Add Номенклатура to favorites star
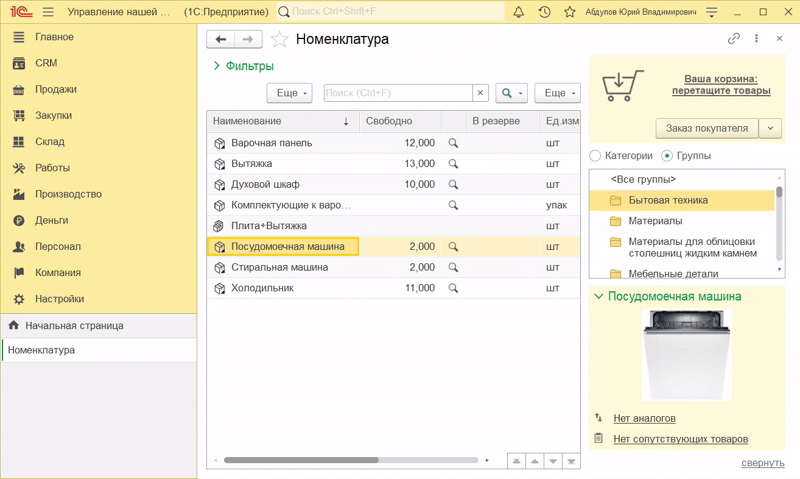The width and height of the screenshot is (800, 479). 280,40
